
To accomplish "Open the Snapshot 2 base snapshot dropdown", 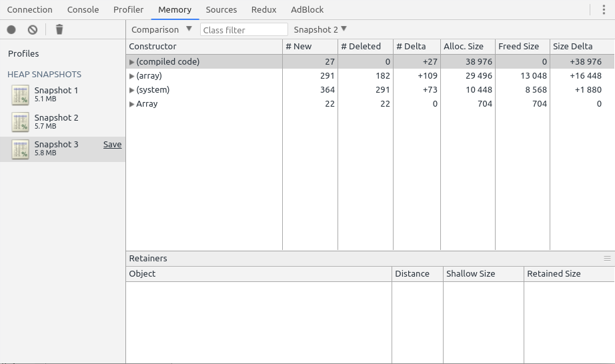I will (320, 29).
